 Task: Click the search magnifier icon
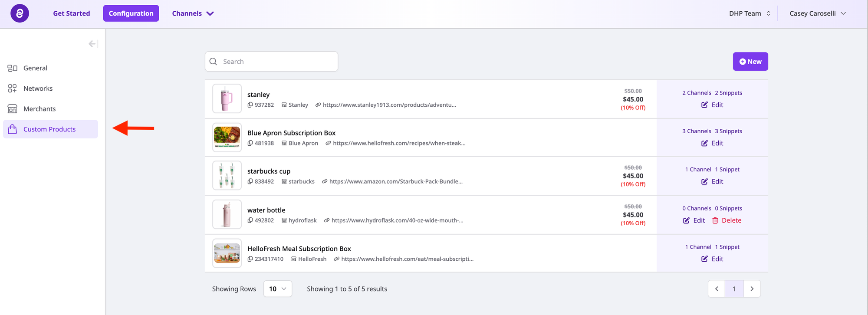click(x=213, y=62)
